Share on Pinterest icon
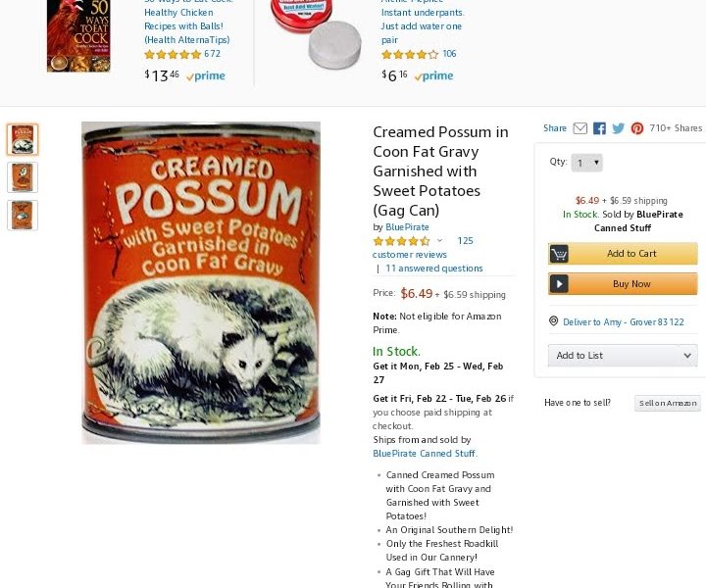The image size is (706, 588). tap(637, 128)
